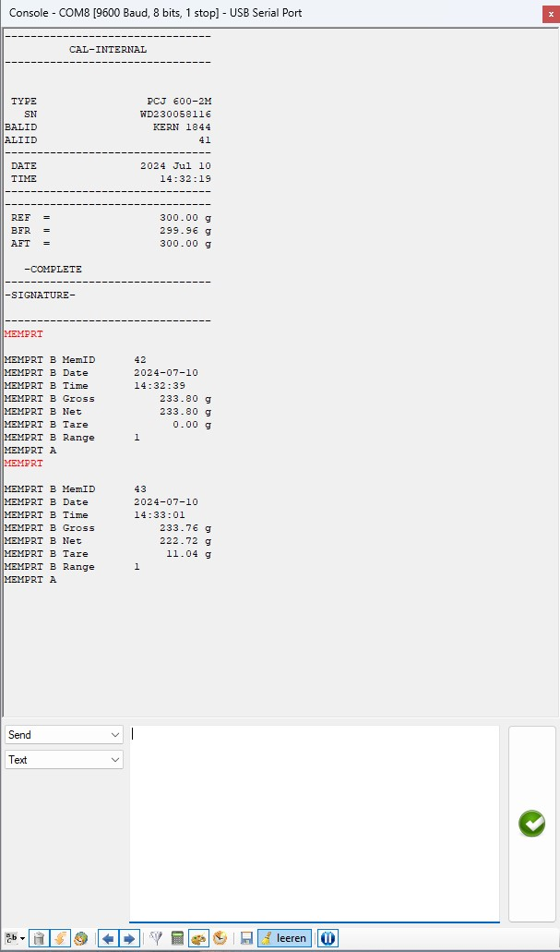Click the globe icon in bottom toolbar

click(81, 938)
